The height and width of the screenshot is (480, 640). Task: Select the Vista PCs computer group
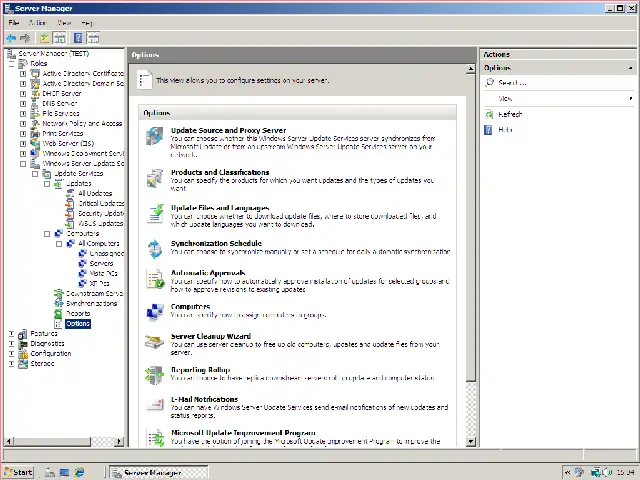pos(103,273)
